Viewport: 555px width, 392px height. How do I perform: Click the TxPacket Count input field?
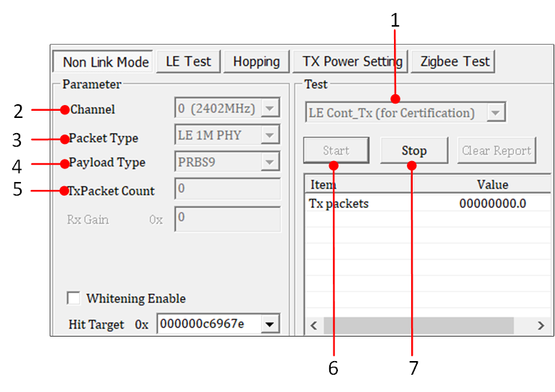(227, 189)
